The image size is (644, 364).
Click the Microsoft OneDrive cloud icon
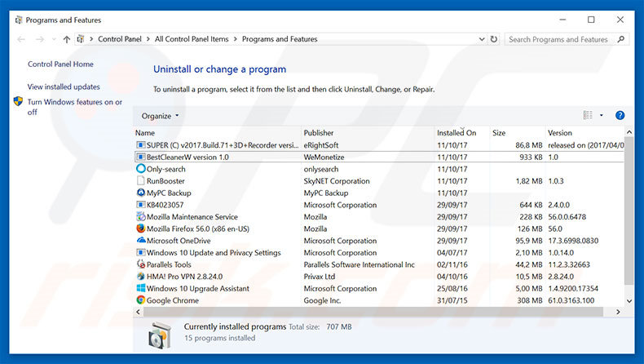click(140, 240)
